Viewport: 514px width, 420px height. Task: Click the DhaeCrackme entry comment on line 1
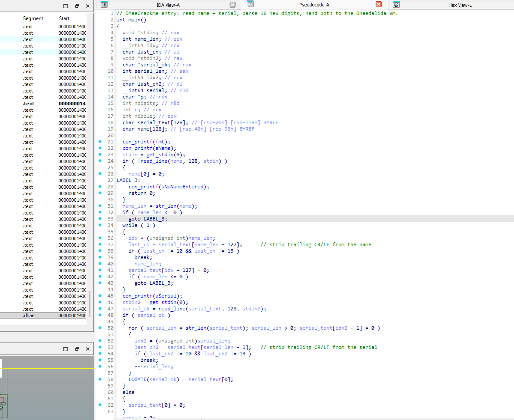(257, 13)
